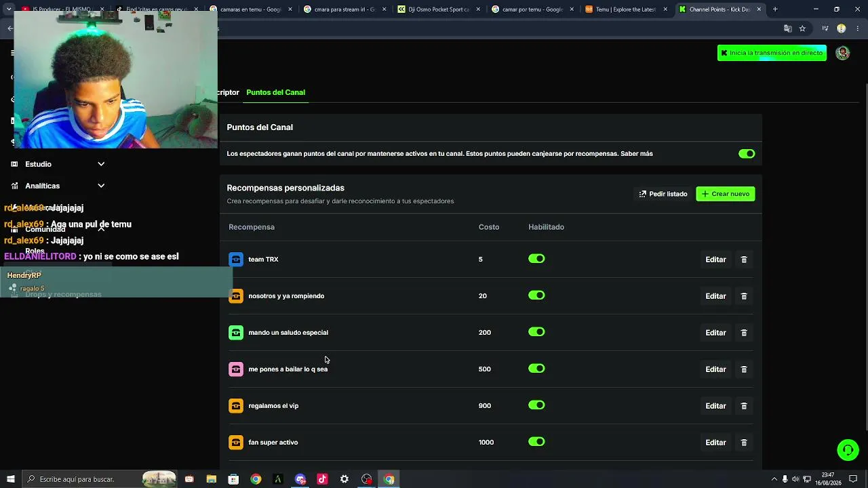The height and width of the screenshot is (488, 868).
Task: Disable the regalamos el vip reward
Action: (x=536, y=405)
